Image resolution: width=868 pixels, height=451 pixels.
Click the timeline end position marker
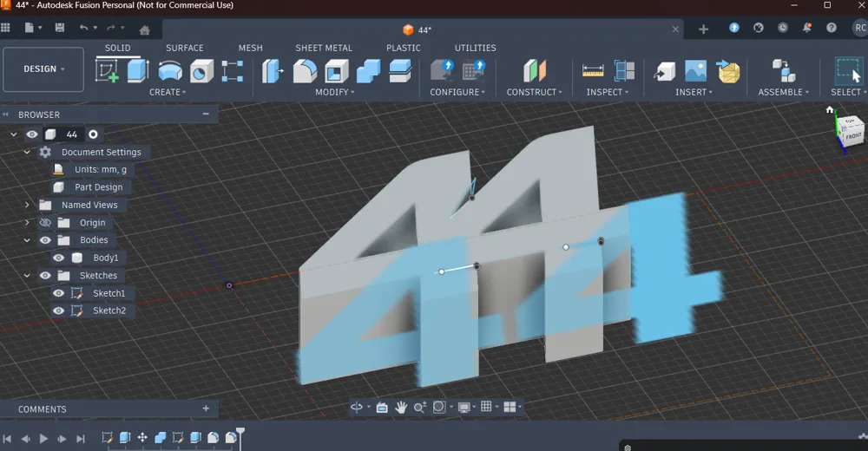[x=240, y=434]
